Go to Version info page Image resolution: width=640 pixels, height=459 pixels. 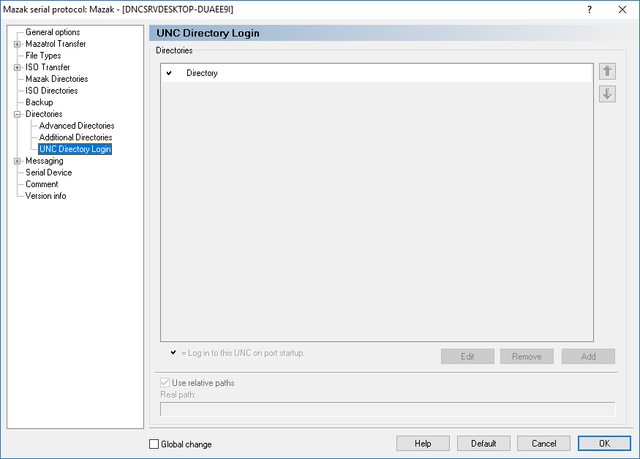pos(46,196)
